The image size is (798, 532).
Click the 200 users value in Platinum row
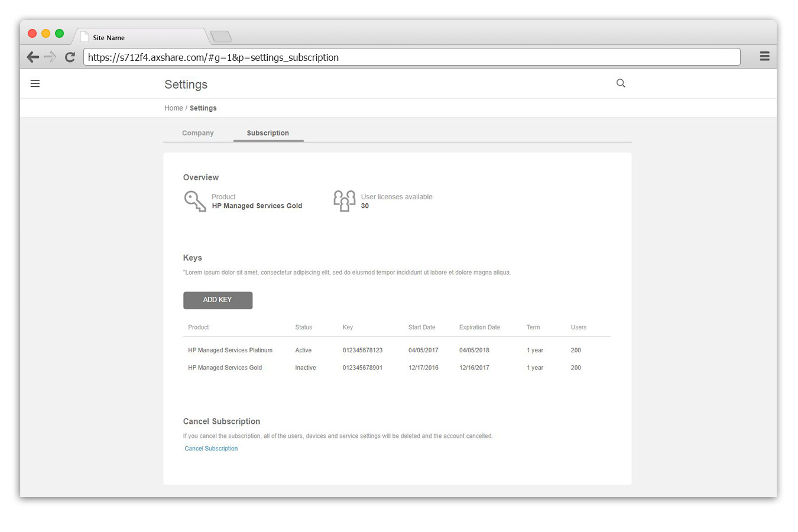[x=576, y=351]
